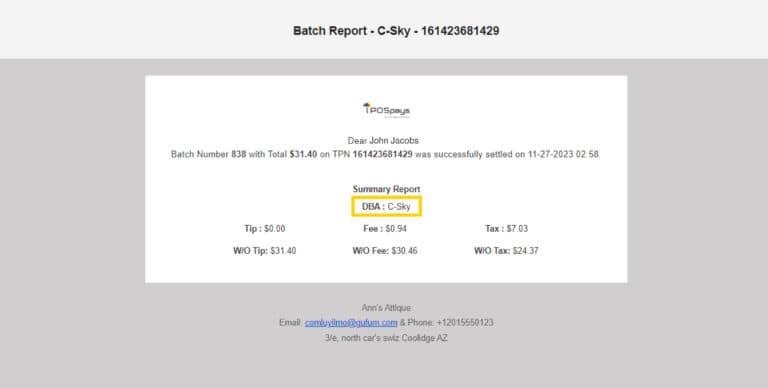Viewport: 768px width, 388px height.
Task: Select the Batch Report - C-Sky title
Action: tap(396, 30)
